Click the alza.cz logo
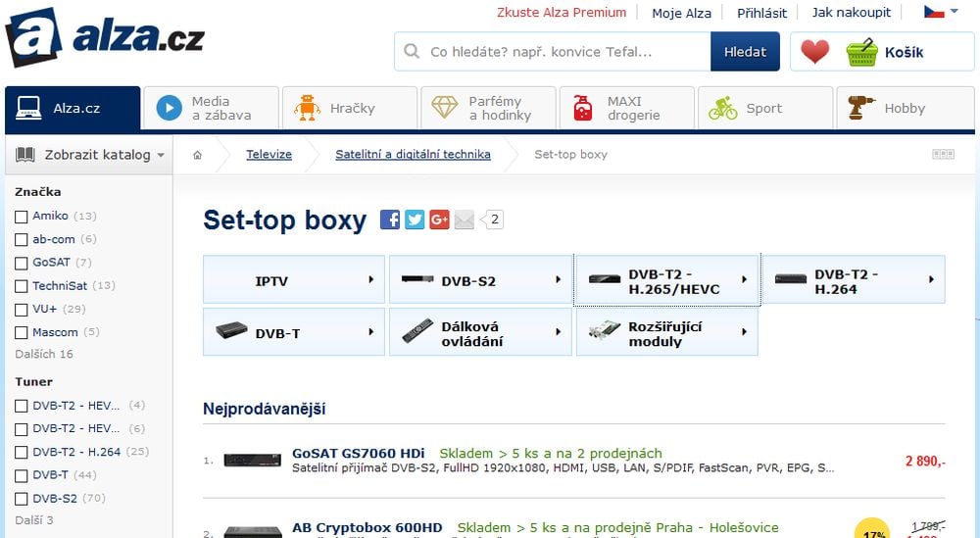This screenshot has width=980, height=538. (x=105, y=37)
